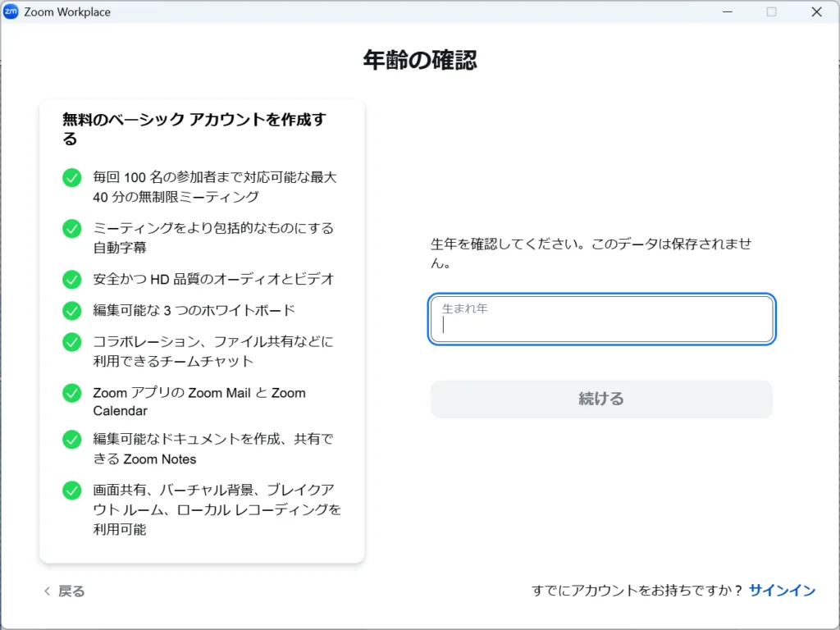The image size is (840, 630).
Task: Click the 編集可能な 3 つのホワイトボード text
Action: pos(194,310)
